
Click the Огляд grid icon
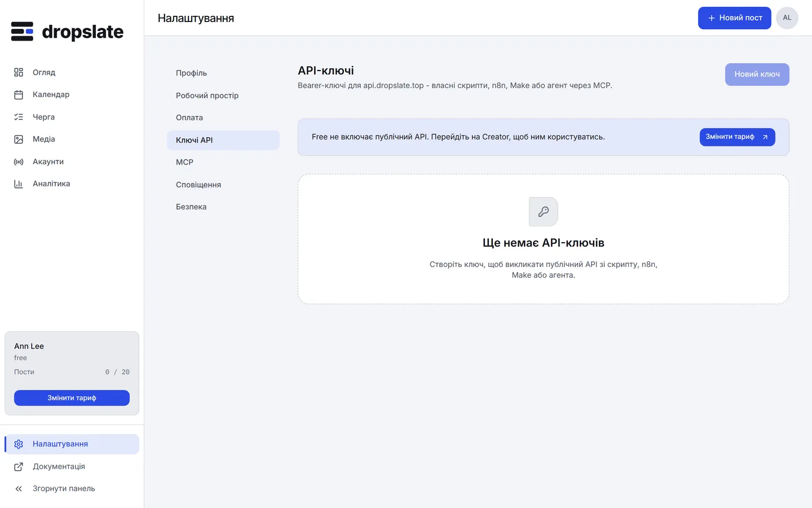(19, 72)
